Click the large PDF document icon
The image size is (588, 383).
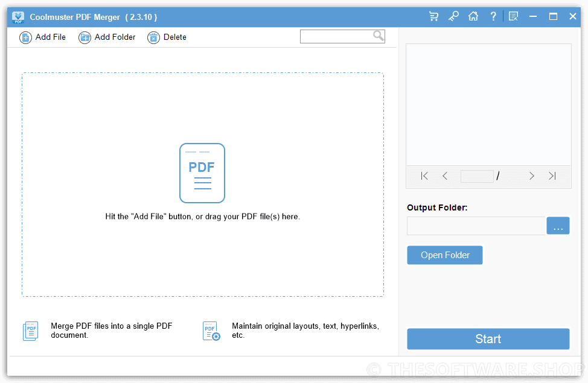click(x=202, y=173)
